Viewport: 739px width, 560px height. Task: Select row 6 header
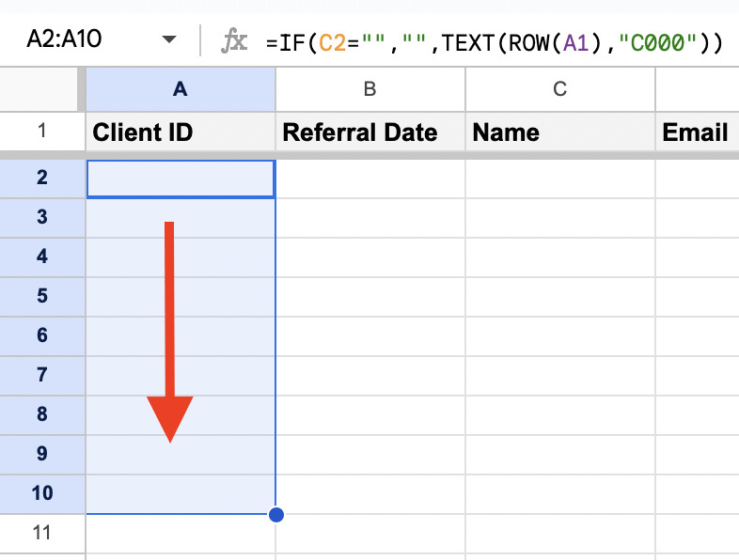pos(42,335)
